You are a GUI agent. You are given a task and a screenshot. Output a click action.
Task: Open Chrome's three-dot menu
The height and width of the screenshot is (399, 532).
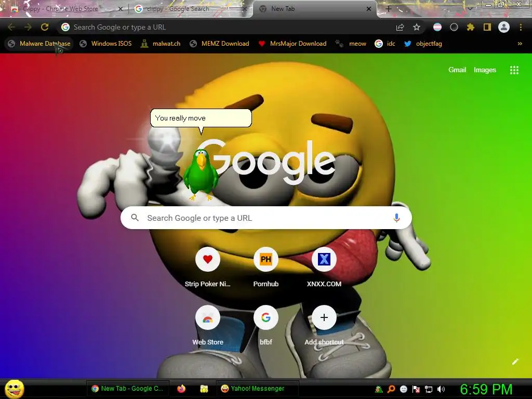pos(521,27)
